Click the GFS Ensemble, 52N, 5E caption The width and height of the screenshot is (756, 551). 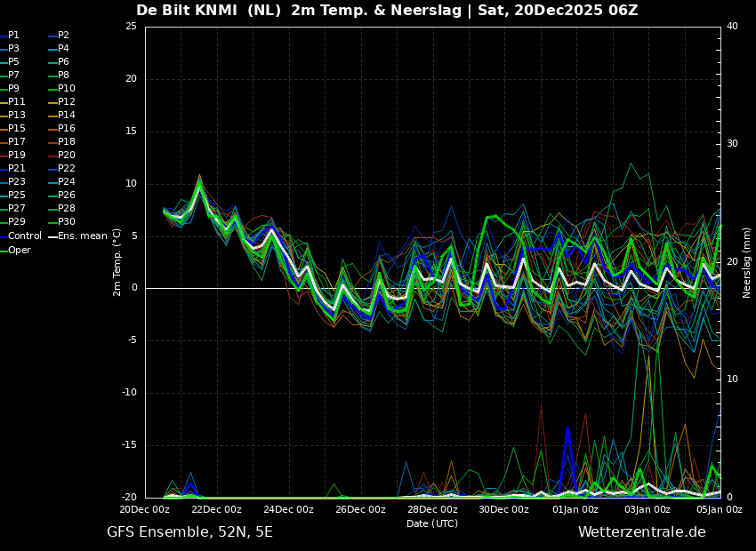pyautogui.click(x=189, y=532)
